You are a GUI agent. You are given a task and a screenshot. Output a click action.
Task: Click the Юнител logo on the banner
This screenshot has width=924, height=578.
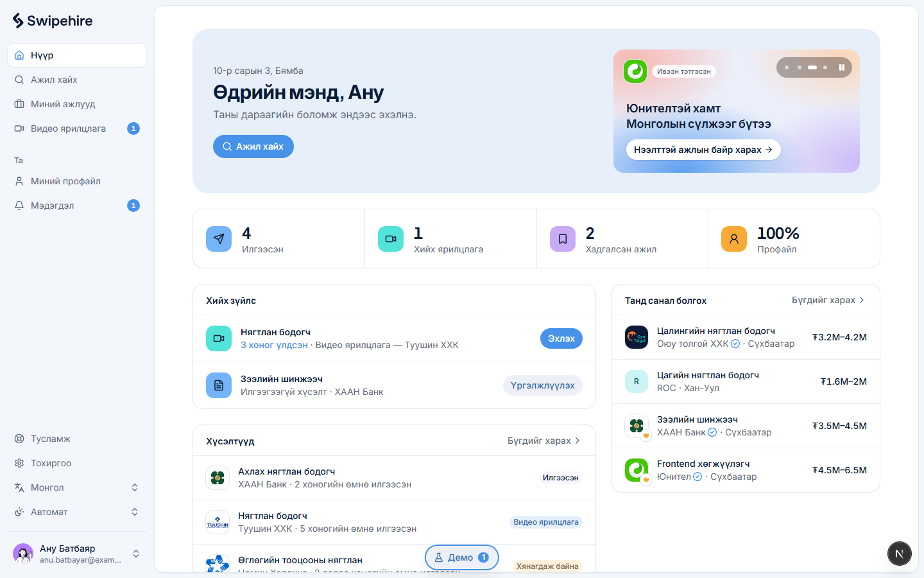click(635, 71)
